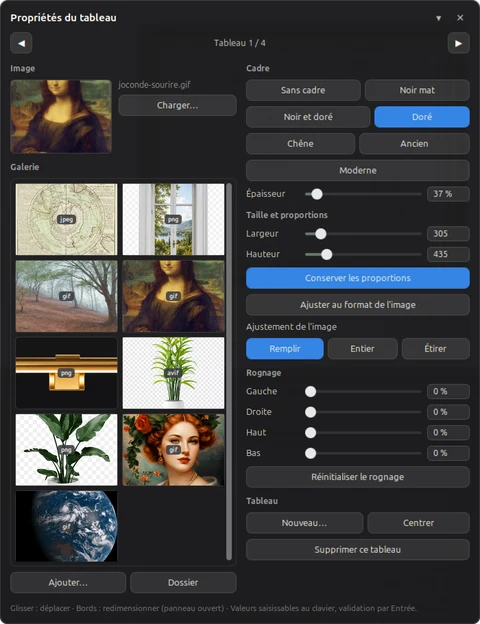Click the Droite crop slider
The width and height of the screenshot is (480, 624).
pyautogui.click(x=363, y=412)
